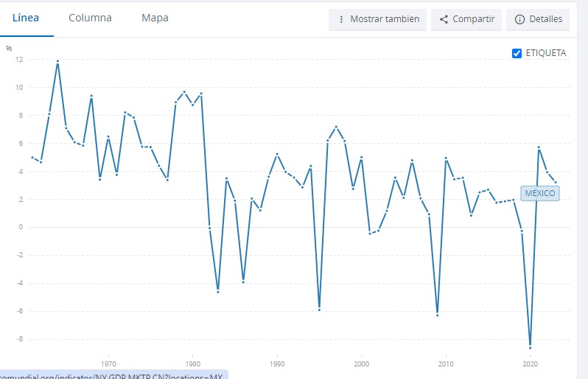Select the highest peak point near 12%
This screenshot has width=588, height=379.
pos(57,61)
